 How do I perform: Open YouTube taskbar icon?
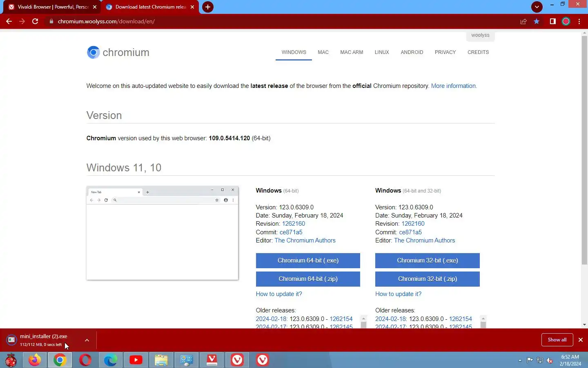pos(136,360)
